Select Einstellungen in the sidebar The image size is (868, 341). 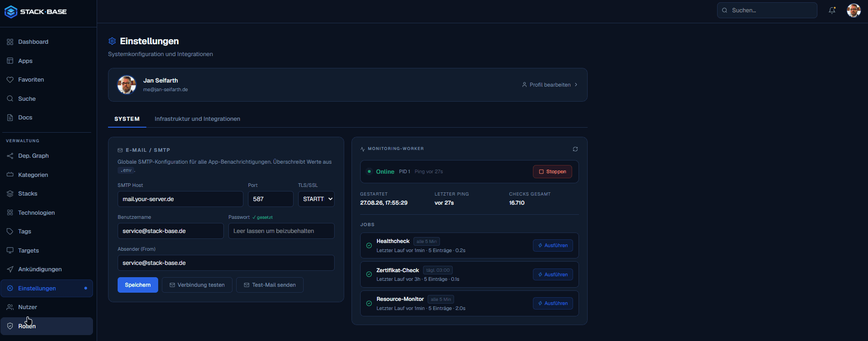pos(47,289)
